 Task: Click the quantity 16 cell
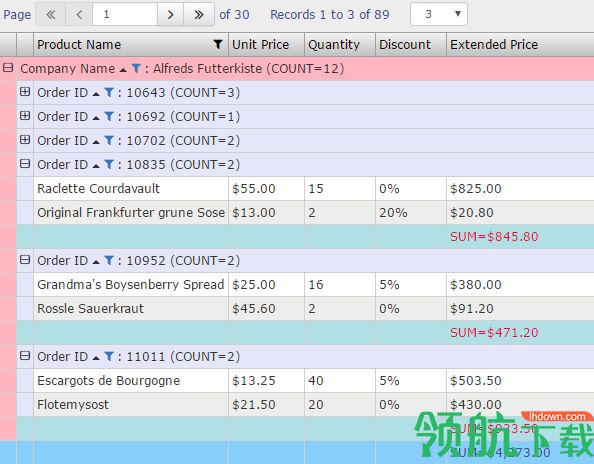point(340,284)
